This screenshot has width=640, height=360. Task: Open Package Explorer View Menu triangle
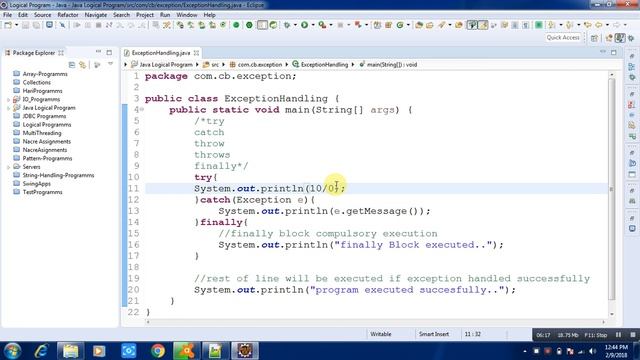(x=110, y=64)
